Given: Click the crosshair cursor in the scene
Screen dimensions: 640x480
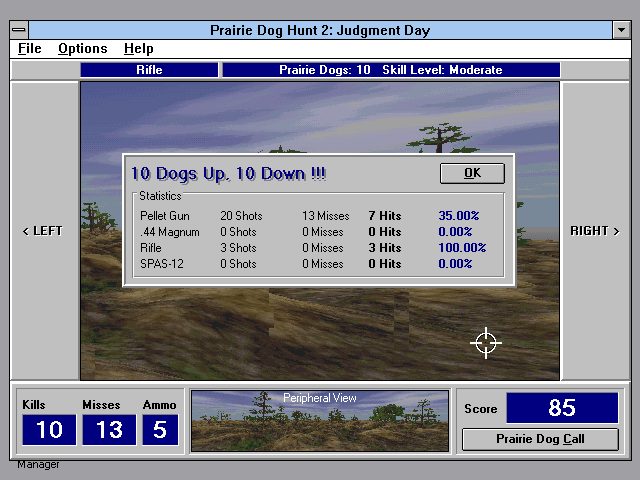Looking at the screenshot, I should tap(486, 343).
